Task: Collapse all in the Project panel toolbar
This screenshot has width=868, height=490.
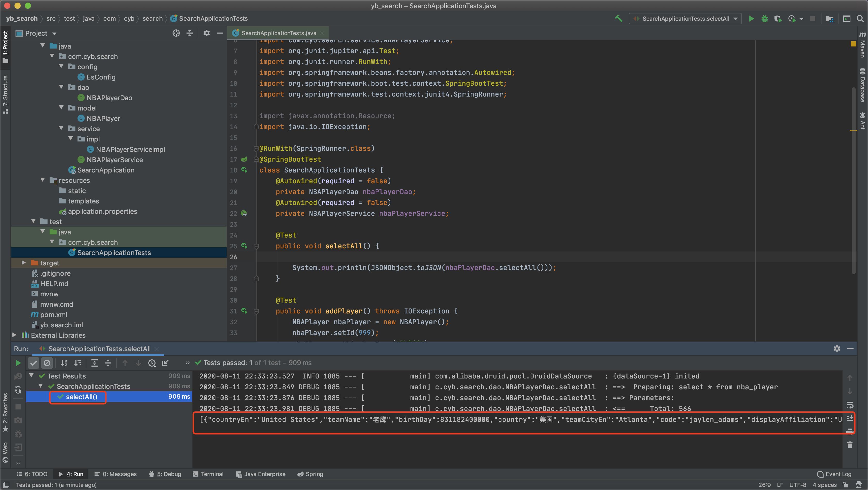Action: (x=190, y=33)
